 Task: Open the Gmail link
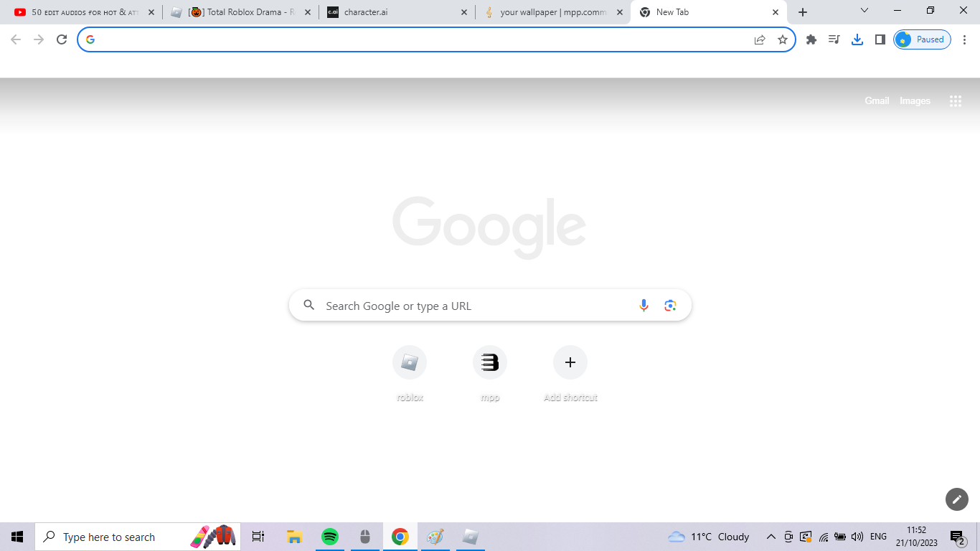click(x=877, y=101)
